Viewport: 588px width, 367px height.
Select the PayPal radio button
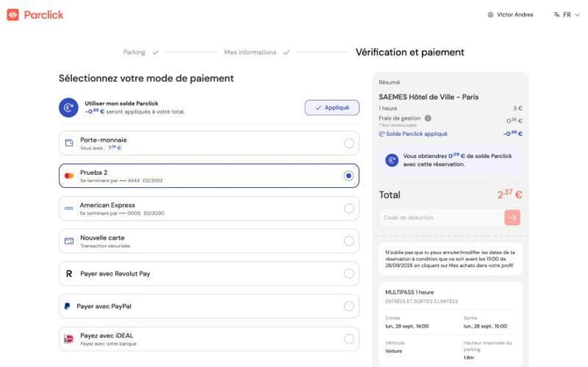348,306
